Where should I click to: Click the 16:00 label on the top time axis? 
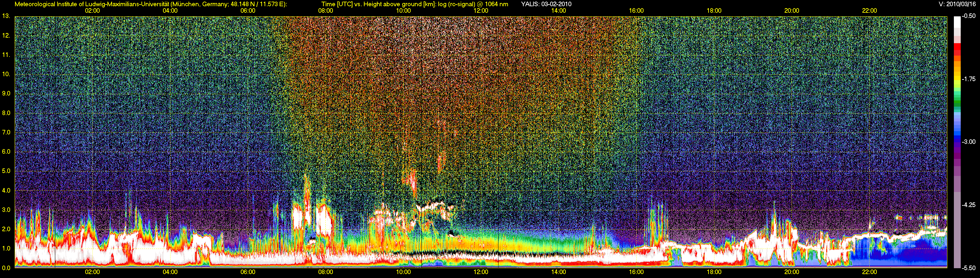[636, 11]
